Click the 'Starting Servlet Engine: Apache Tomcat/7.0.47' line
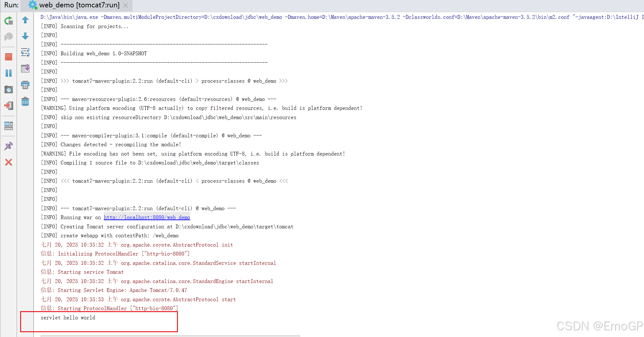644x337 pixels. tap(114, 290)
